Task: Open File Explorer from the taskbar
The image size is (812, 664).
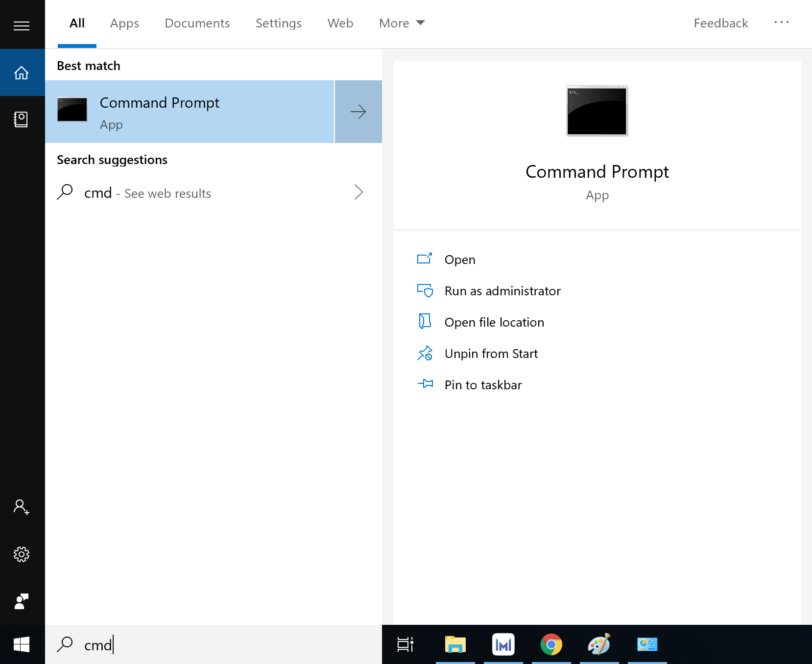Action: point(454,644)
